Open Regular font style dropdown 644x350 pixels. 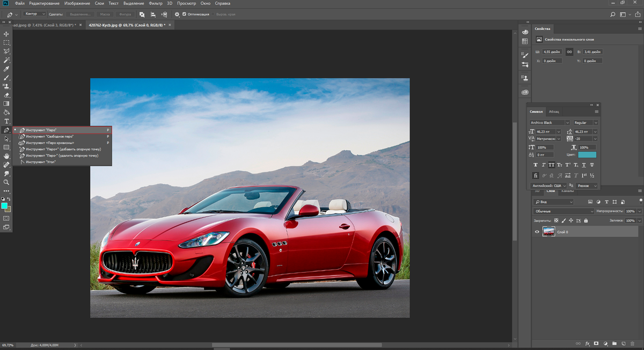click(x=586, y=123)
